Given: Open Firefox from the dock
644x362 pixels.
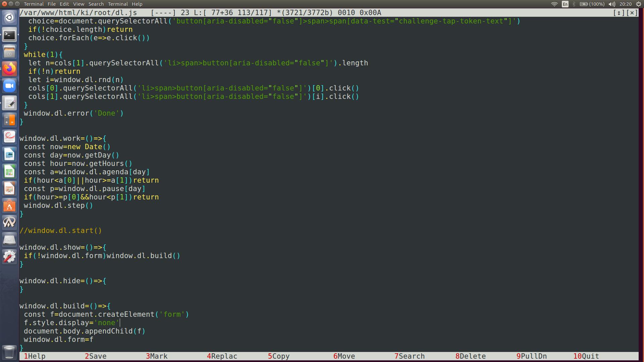Looking at the screenshot, I should click(9, 69).
